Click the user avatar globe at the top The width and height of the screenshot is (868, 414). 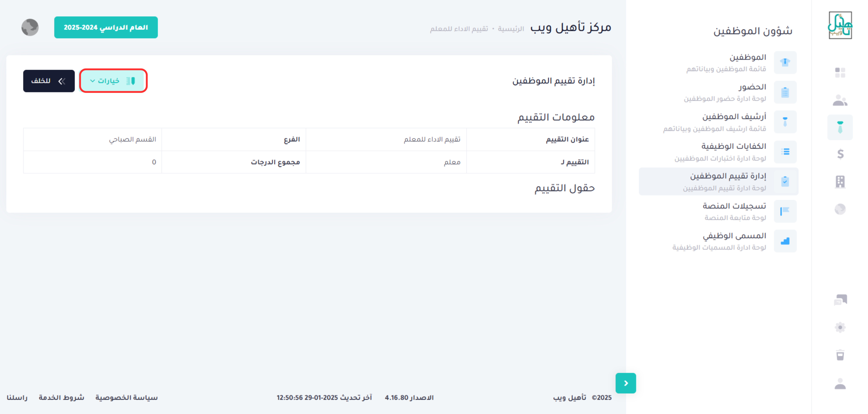pyautogui.click(x=30, y=27)
